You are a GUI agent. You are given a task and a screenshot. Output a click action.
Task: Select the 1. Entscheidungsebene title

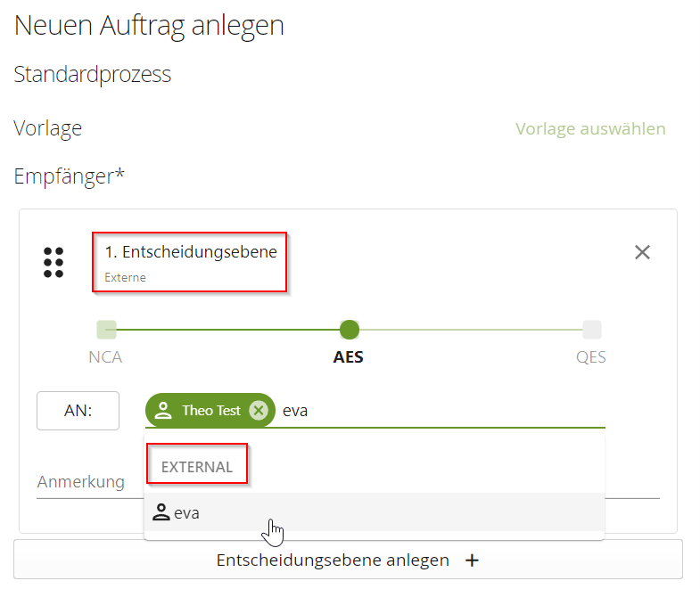191,252
